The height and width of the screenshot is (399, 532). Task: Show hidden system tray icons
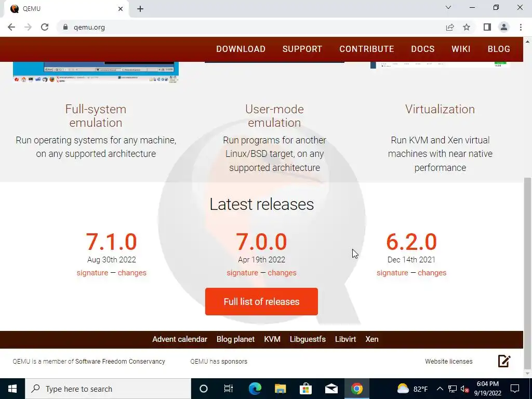[x=440, y=389]
